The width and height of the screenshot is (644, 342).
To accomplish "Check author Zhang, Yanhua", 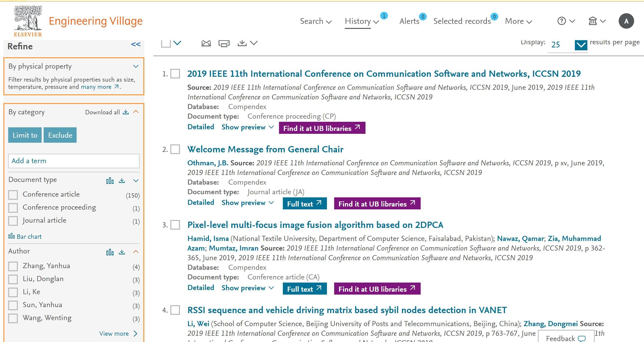I will [x=13, y=266].
